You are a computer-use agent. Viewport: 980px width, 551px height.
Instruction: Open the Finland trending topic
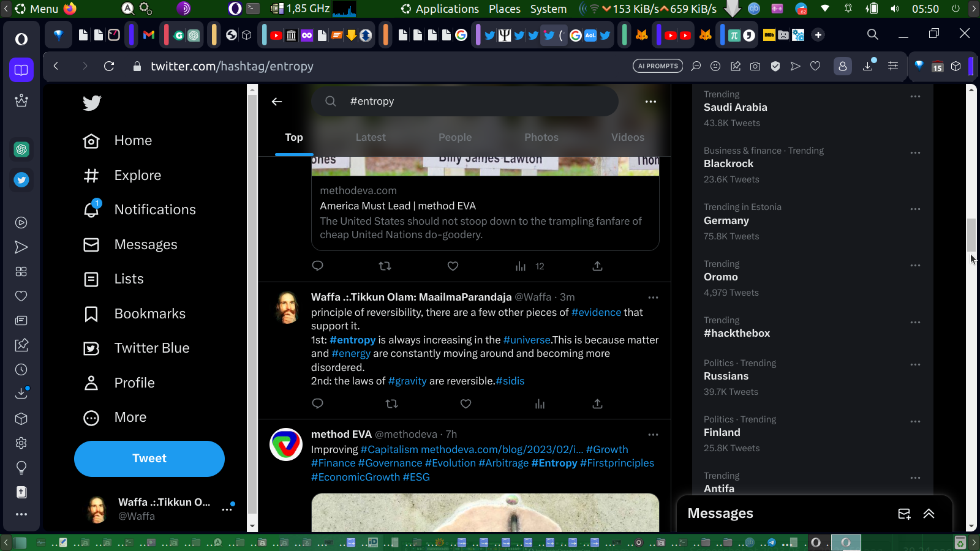pos(722,433)
